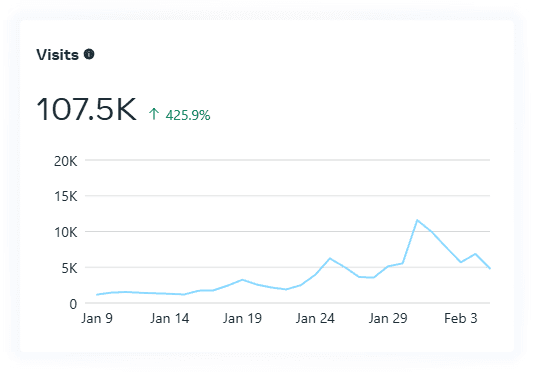Click the line's starting point at Jan 9
Image resolution: width=554 pixels, height=392 pixels.
[97, 294]
